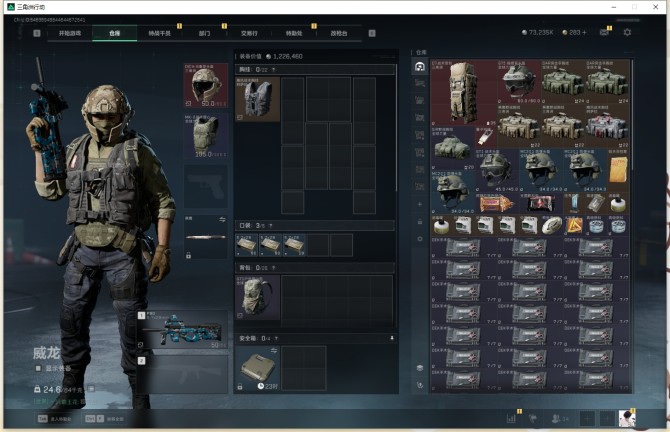Select large tan backpack in warehouse

click(464, 93)
